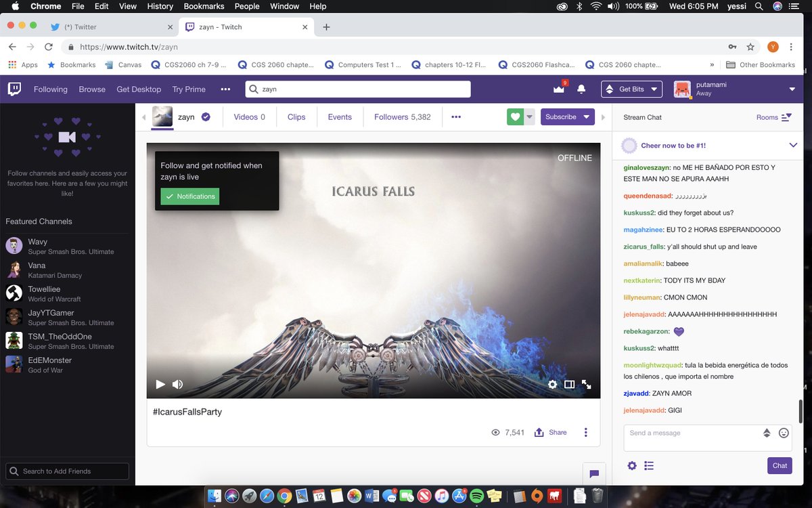Click the jelenajavadd username on the GIGI message
Screen dimensions: 812x508
[x=644, y=410]
